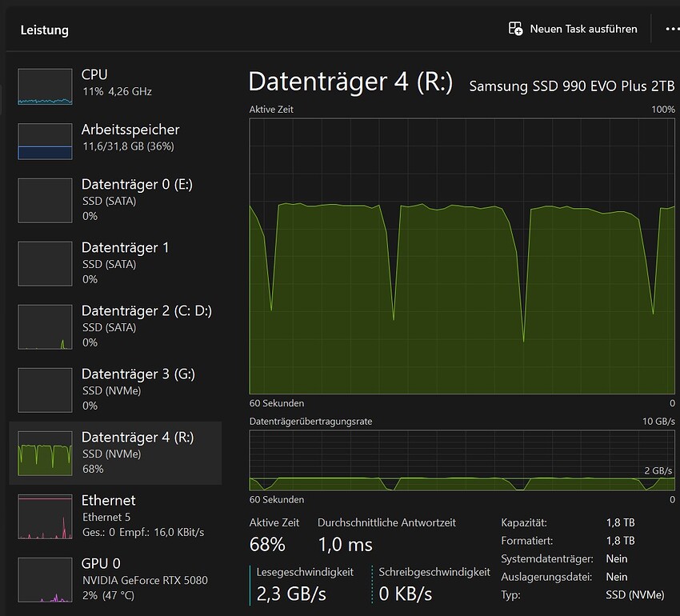Select Arbeitsspeicher memory graph thumbnail

pos(45,141)
